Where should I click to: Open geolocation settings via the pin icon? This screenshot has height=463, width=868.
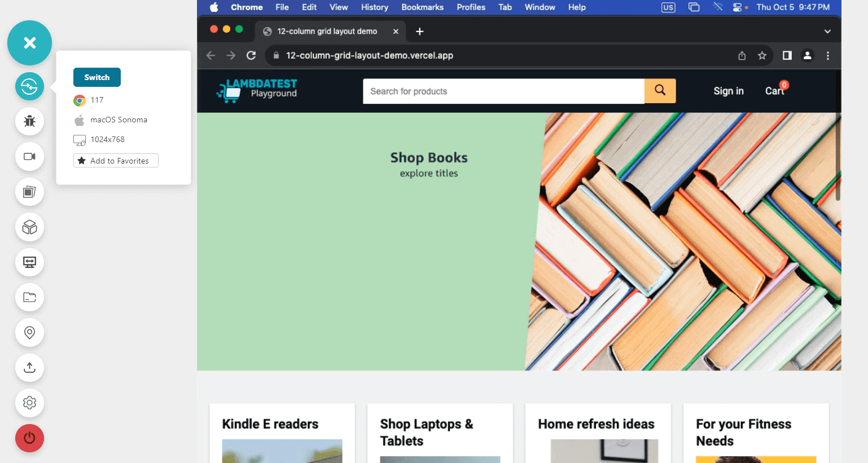[x=29, y=333]
